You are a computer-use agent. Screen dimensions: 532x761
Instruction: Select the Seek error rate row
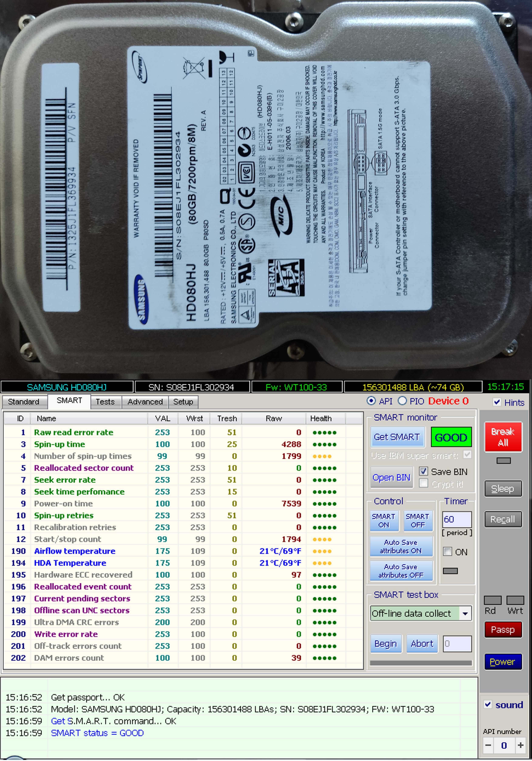click(x=183, y=480)
